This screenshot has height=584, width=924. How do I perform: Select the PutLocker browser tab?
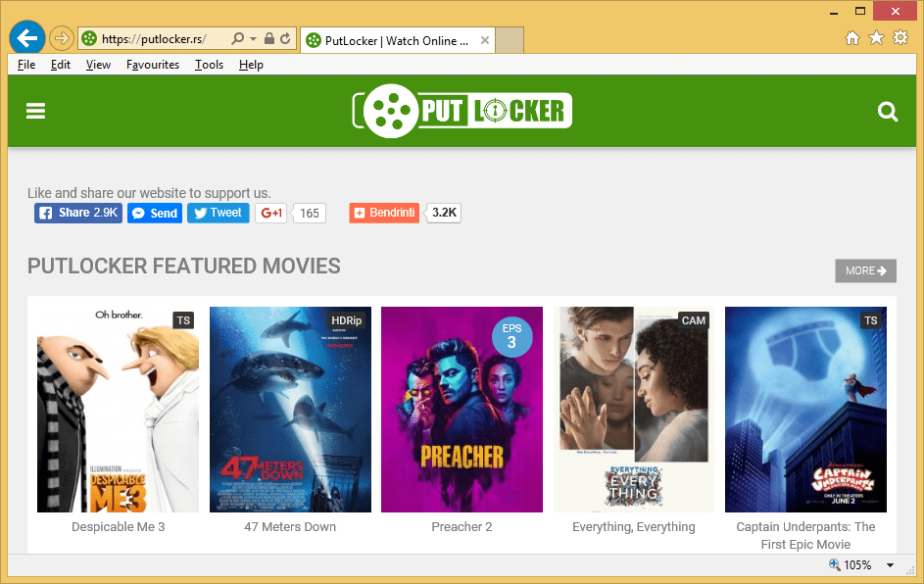tap(389, 40)
